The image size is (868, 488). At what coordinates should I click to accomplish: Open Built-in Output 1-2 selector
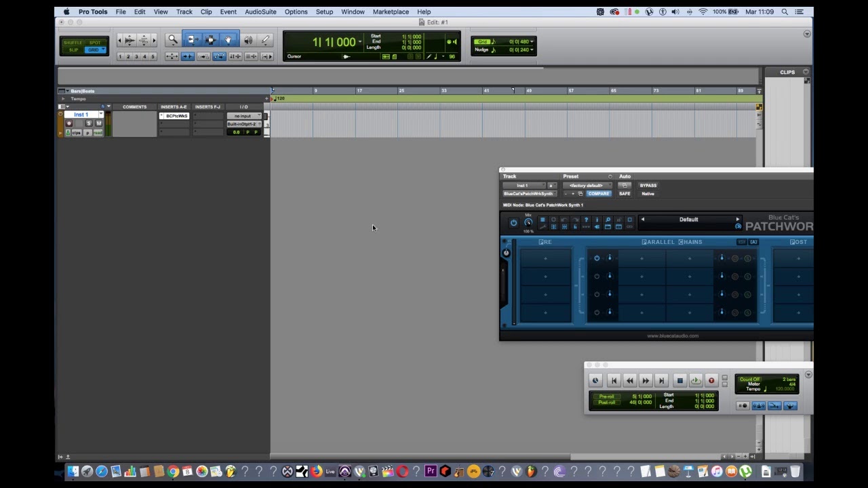[x=244, y=124]
